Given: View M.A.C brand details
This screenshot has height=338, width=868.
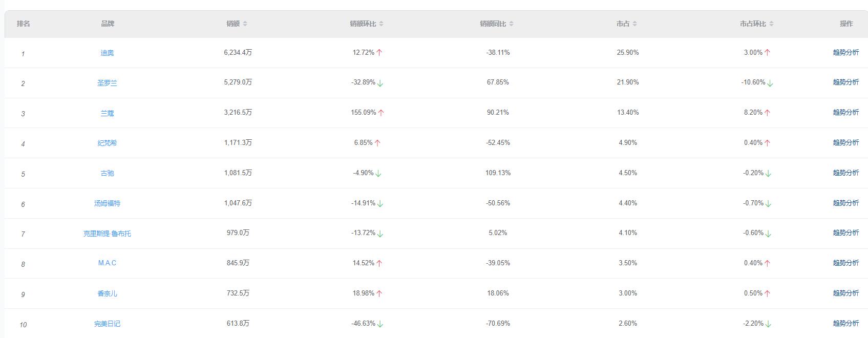Looking at the screenshot, I should [x=107, y=263].
